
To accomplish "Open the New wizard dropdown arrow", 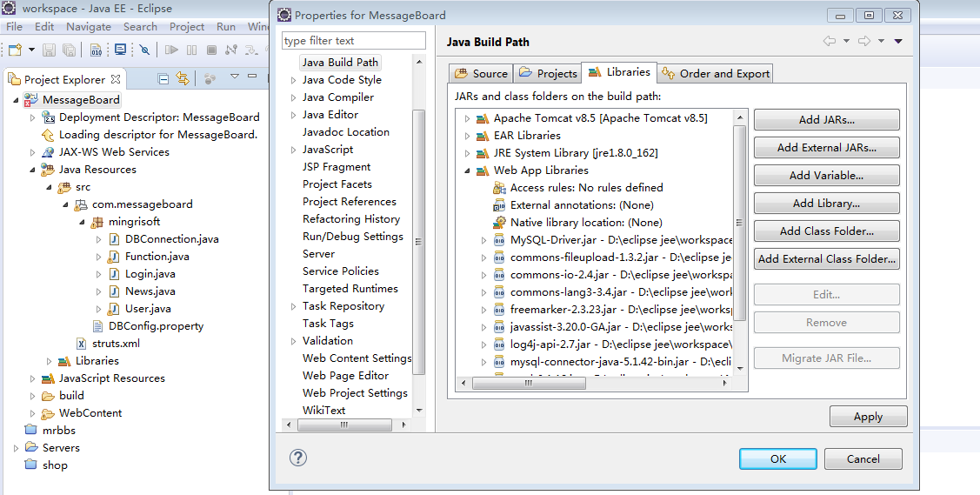I will tap(31, 50).
